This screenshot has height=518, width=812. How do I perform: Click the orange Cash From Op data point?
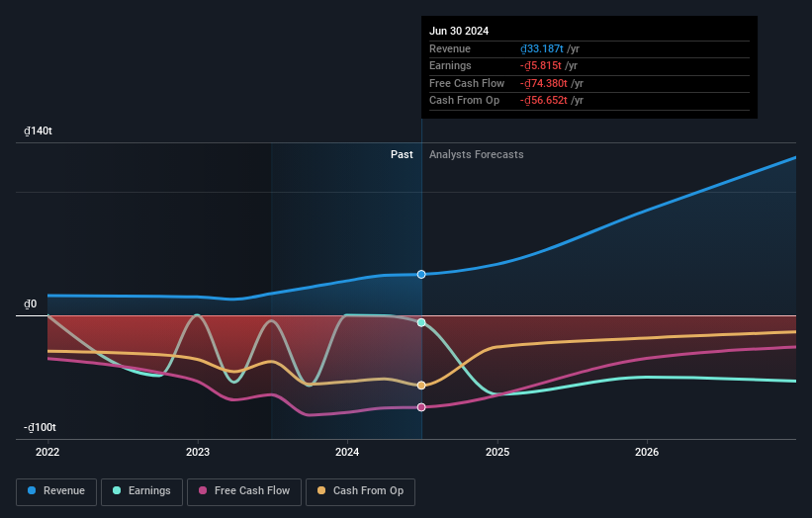coord(421,386)
